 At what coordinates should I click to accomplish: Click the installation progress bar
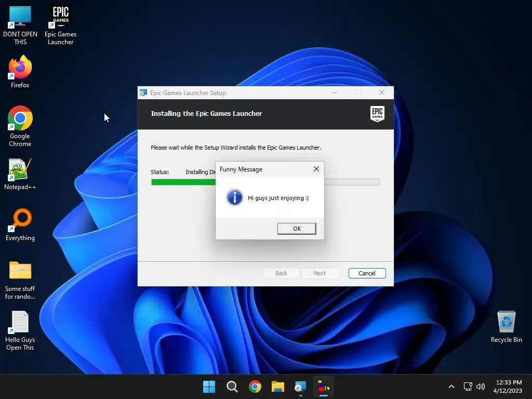[265, 182]
